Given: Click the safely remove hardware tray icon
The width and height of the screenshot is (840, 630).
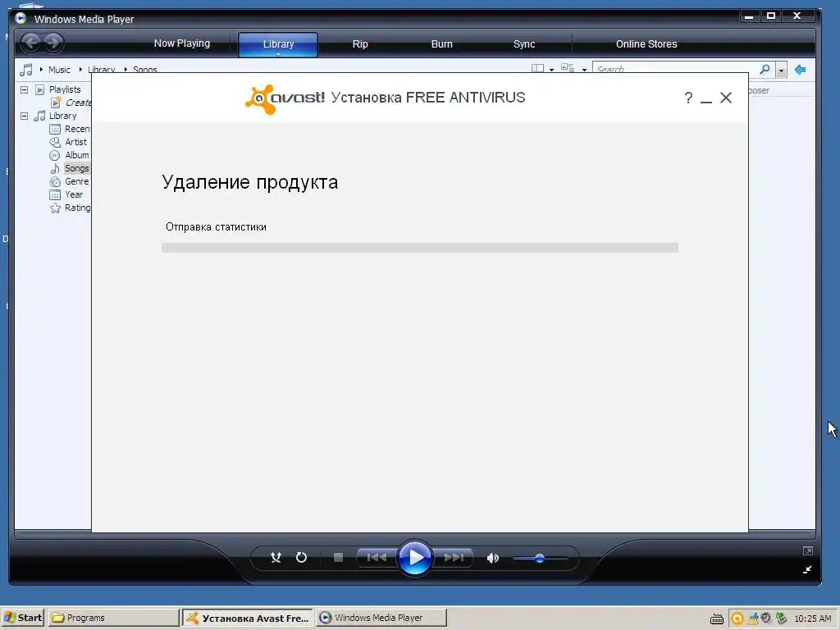Looking at the screenshot, I should 781,619.
